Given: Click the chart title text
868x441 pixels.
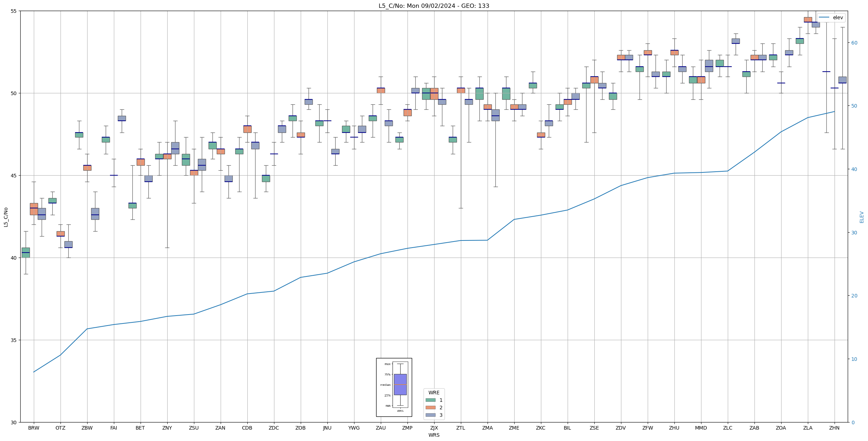Looking at the screenshot, I should point(434,6).
